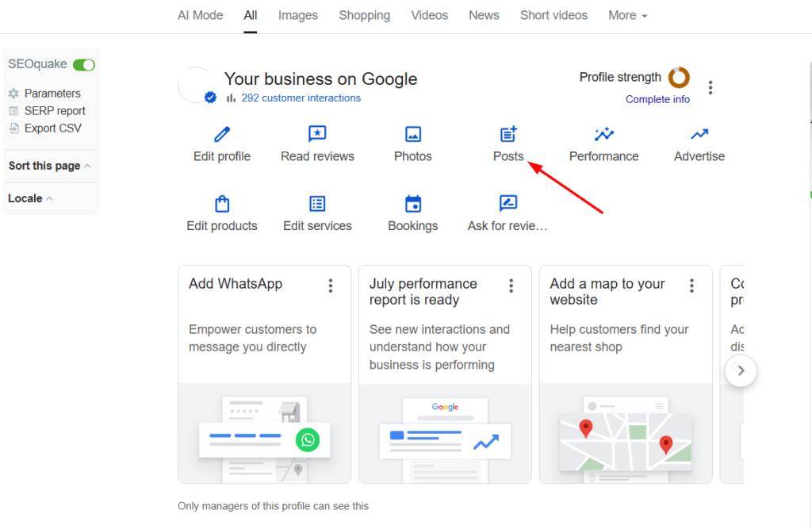Expand the More search filters dropdown
The image size is (812, 529).
(627, 15)
